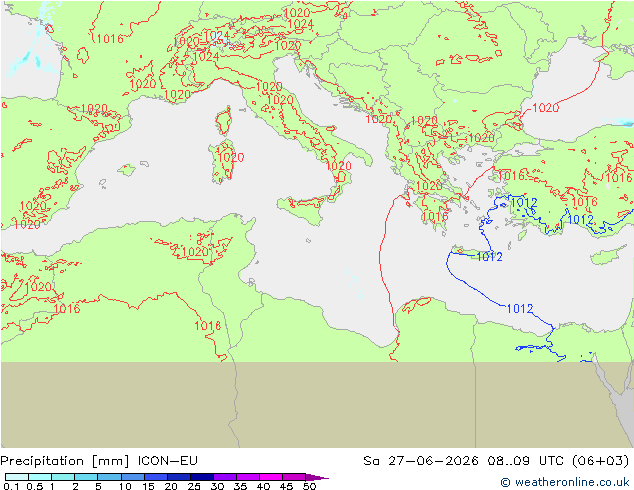Select the 0.5–1 mm legend color swatch
This screenshot has height=490, width=634.
point(40,477)
